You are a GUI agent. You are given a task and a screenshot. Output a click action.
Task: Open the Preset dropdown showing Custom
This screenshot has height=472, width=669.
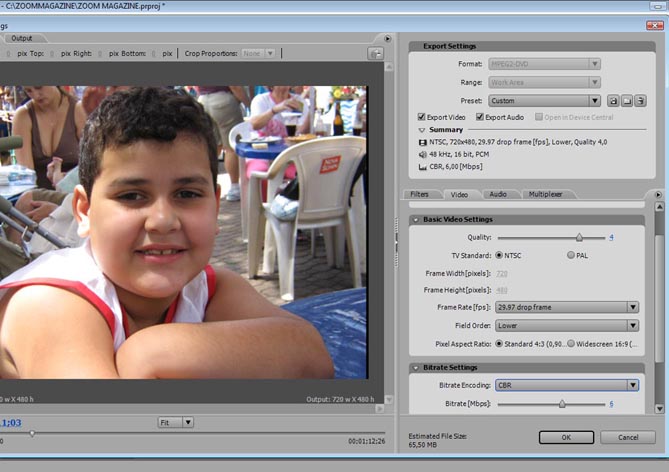pos(547,101)
